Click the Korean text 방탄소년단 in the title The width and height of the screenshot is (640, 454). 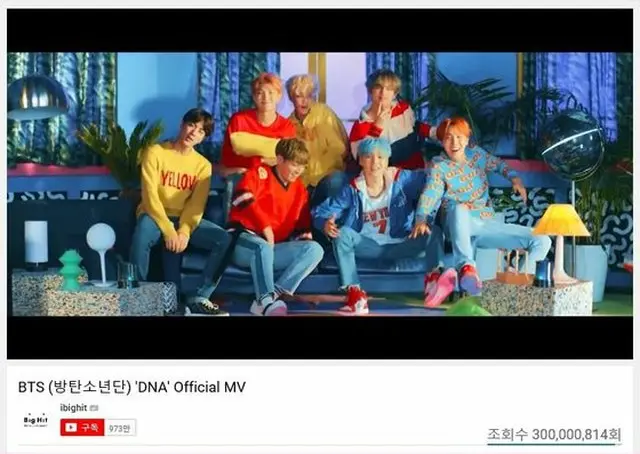pos(89,387)
